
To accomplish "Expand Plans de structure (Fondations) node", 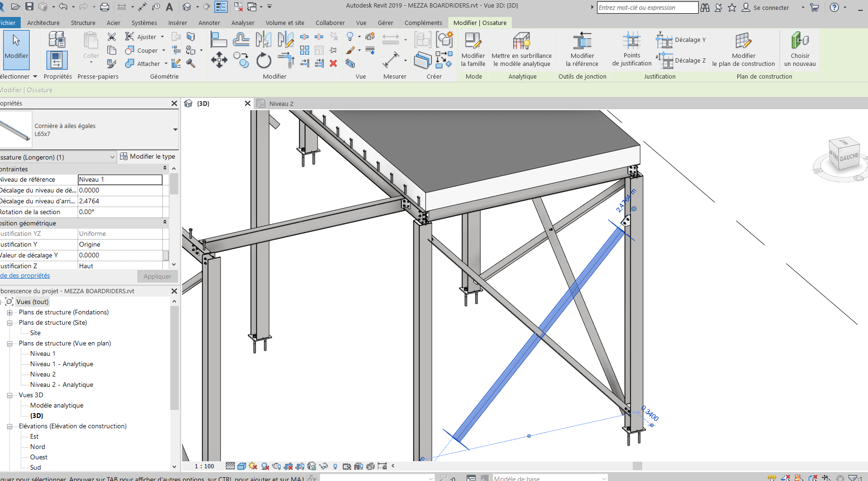I will point(9,313).
